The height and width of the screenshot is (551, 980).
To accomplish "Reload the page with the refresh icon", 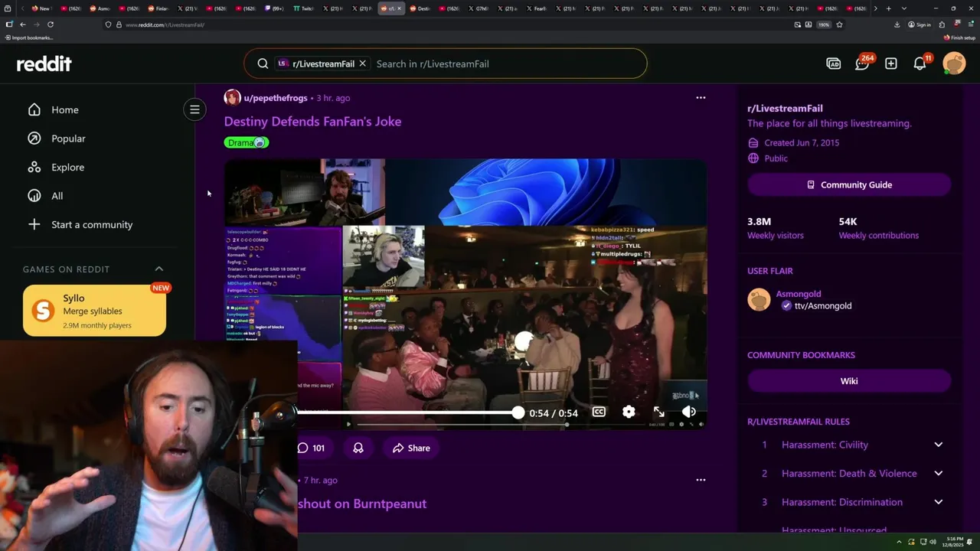I will (51, 24).
